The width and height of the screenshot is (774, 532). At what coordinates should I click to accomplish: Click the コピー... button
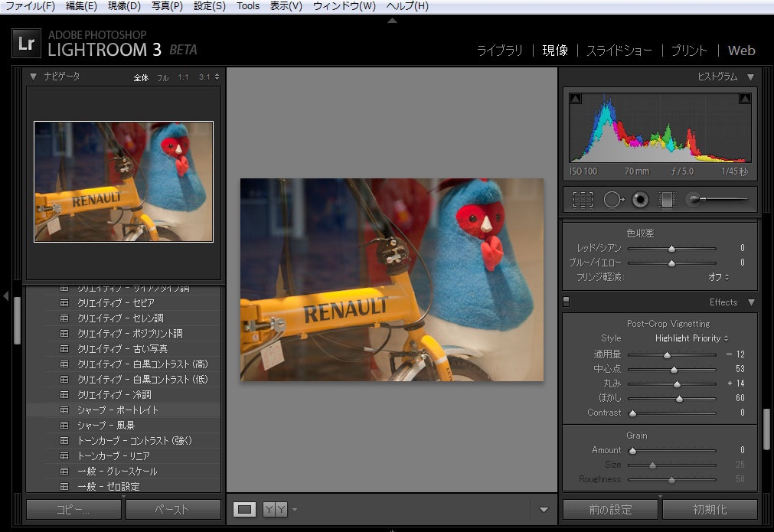click(73, 509)
